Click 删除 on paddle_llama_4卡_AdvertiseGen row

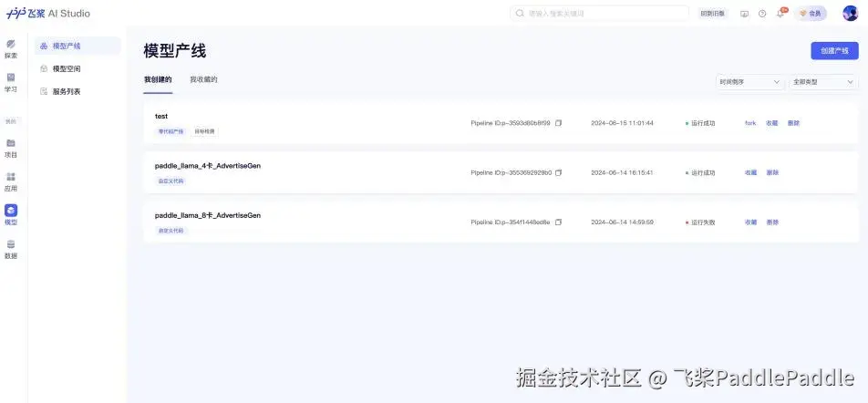(x=772, y=172)
